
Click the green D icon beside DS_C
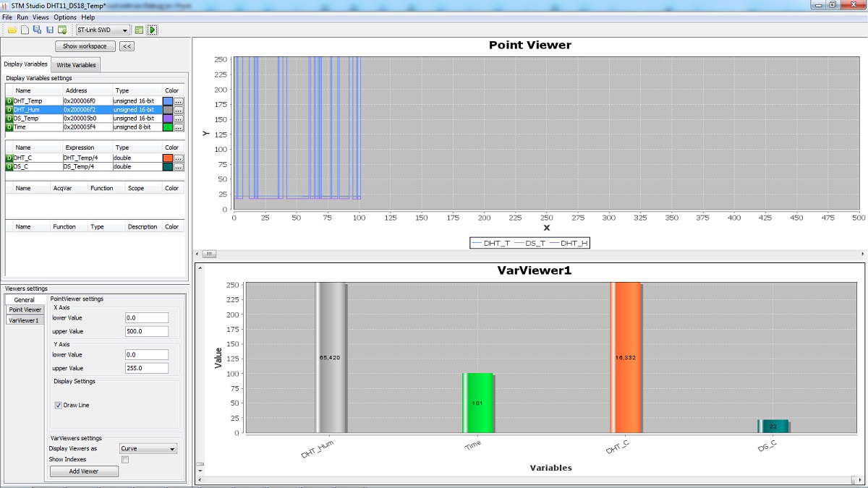tap(9, 166)
